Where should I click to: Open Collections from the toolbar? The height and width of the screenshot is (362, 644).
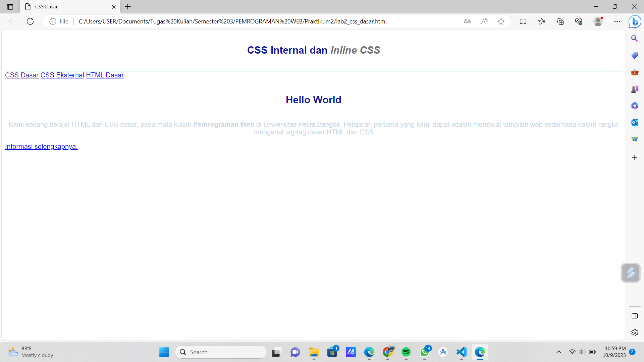coord(560,21)
